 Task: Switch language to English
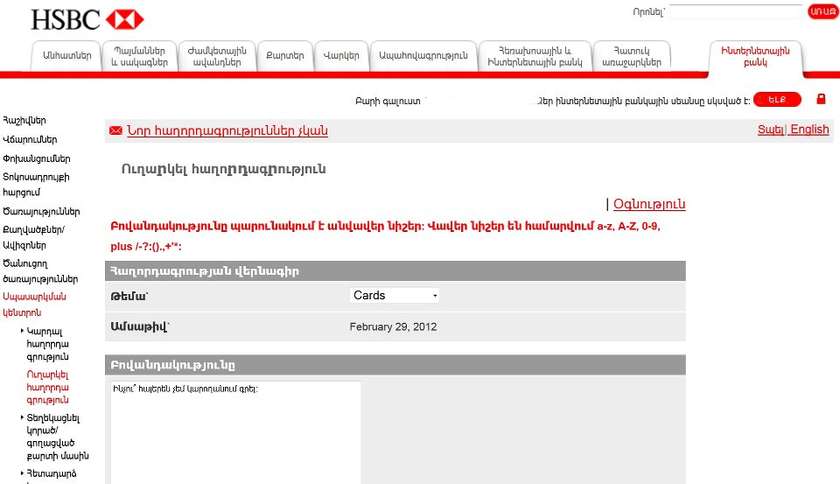[809, 129]
